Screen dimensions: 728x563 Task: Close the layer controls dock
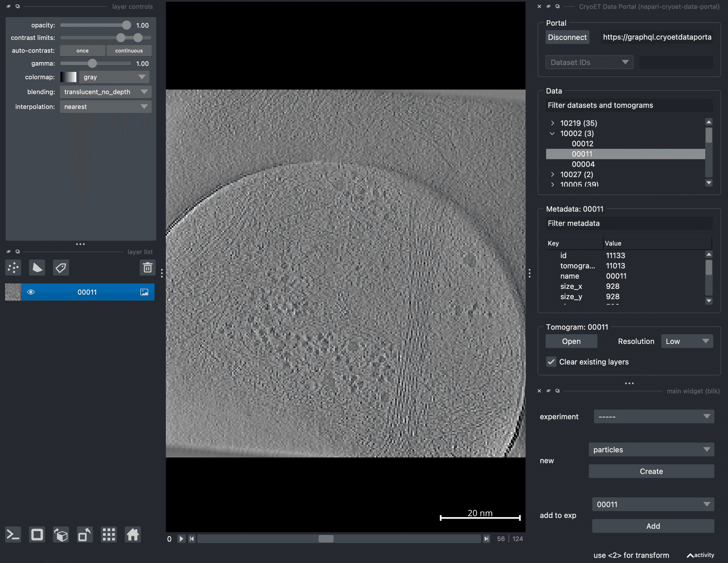click(x=8, y=6)
